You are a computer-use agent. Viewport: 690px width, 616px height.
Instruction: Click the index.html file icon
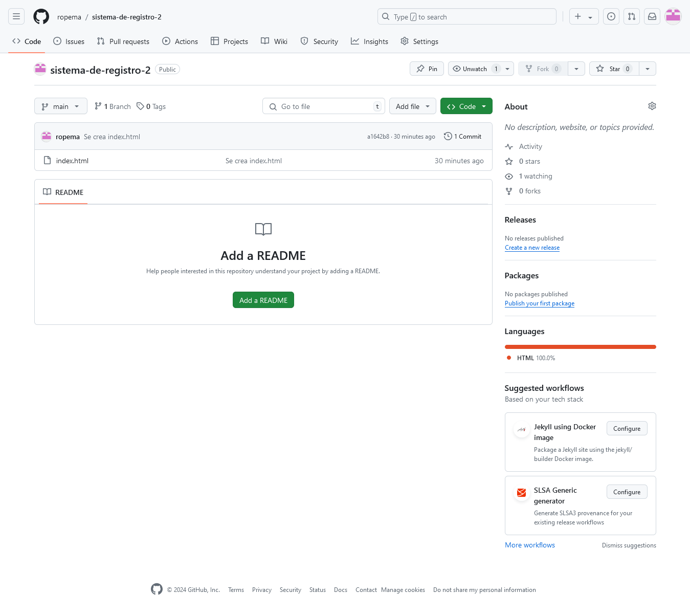(47, 160)
